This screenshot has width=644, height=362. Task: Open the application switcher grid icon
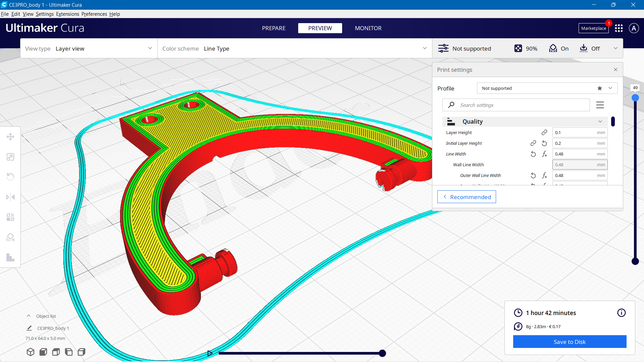pos(619,28)
